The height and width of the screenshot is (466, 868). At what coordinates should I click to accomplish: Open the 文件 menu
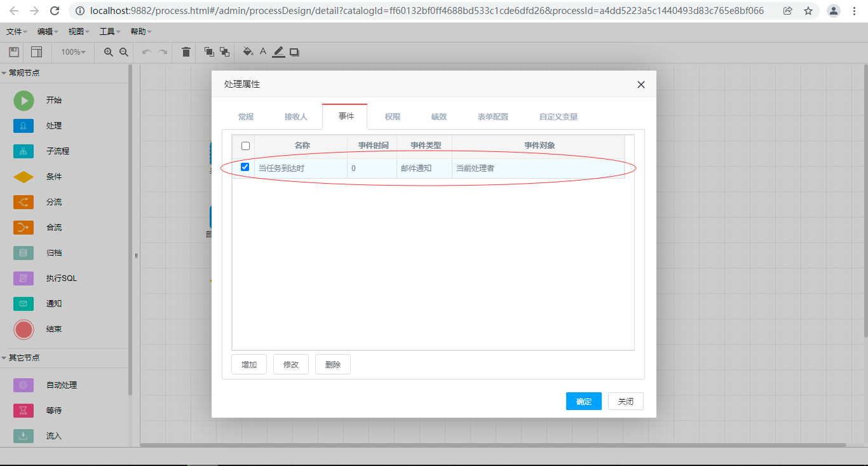pyautogui.click(x=17, y=32)
